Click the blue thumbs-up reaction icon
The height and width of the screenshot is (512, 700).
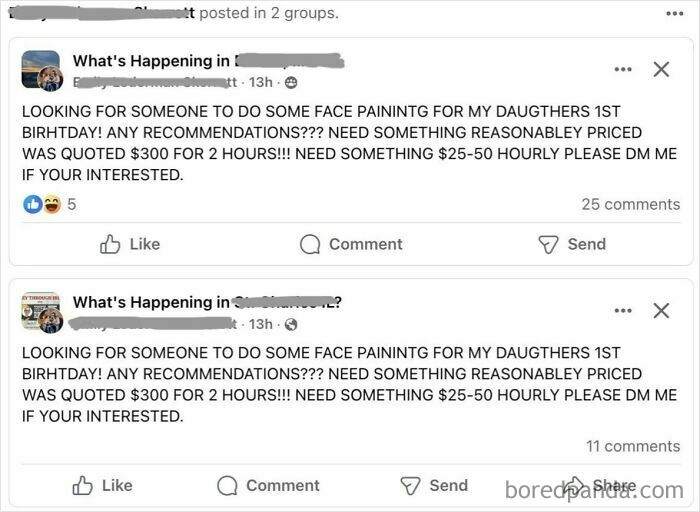click(33, 205)
